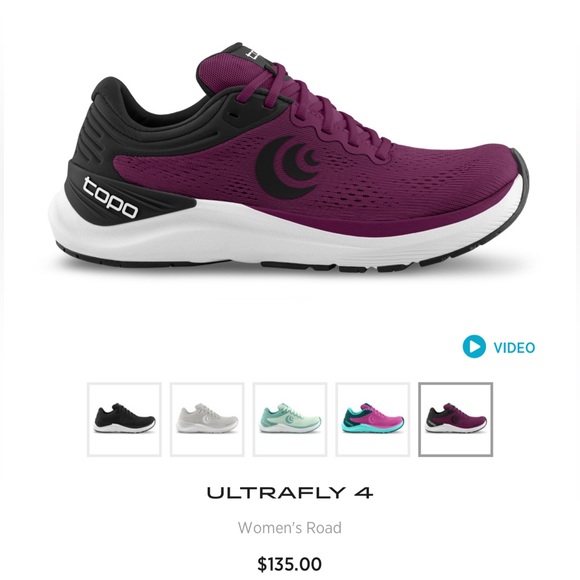Pick the mint green shoe thumbnail
580x580 pixels.
point(290,419)
